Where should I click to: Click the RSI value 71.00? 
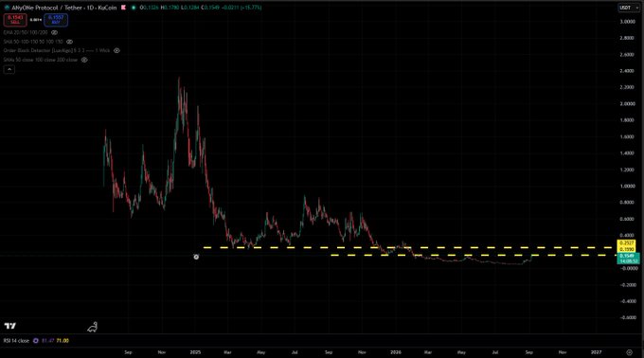click(63, 341)
